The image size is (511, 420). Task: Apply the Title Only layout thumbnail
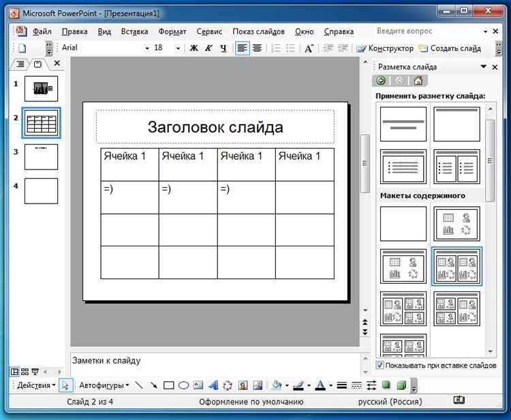(x=456, y=124)
